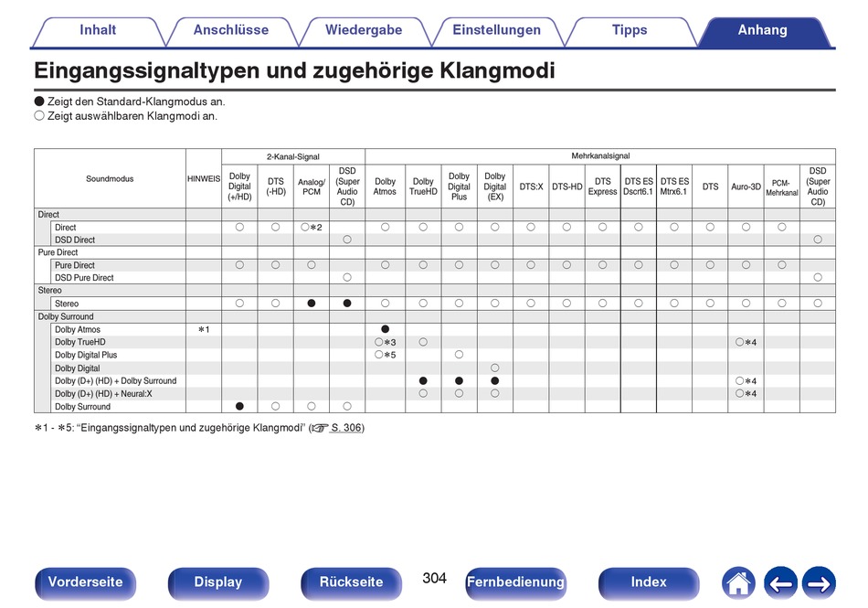Click the filled circle in Stereo row, Analog/PCM column

(311, 304)
